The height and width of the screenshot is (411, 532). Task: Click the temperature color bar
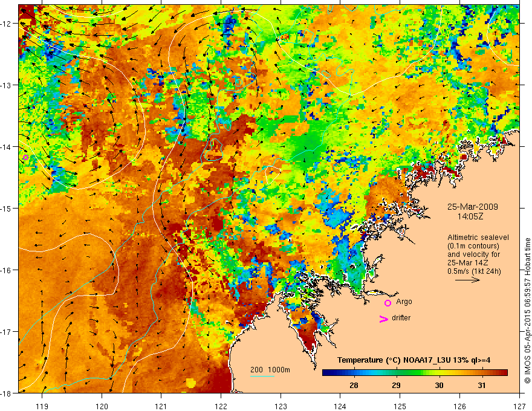415,373
